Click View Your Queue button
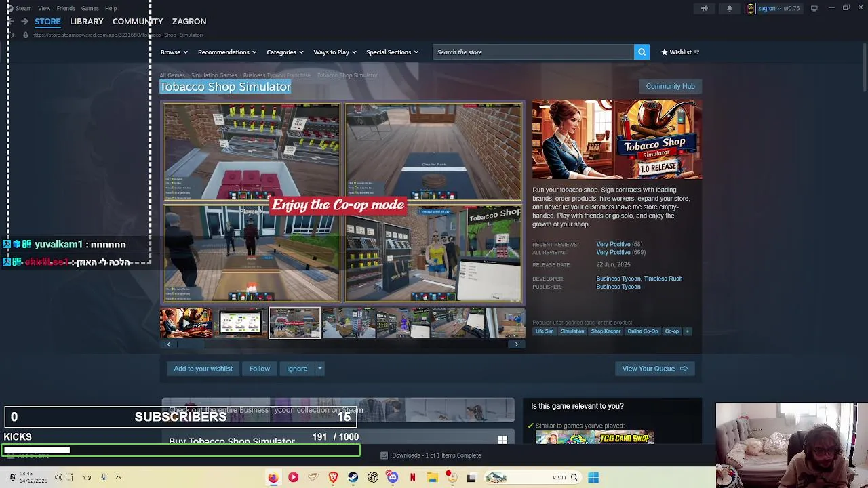The image size is (868, 488). click(654, 369)
